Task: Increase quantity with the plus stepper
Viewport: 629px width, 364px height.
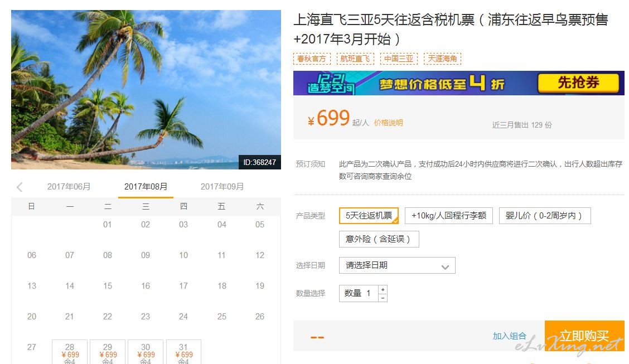Action: pyautogui.click(x=383, y=289)
